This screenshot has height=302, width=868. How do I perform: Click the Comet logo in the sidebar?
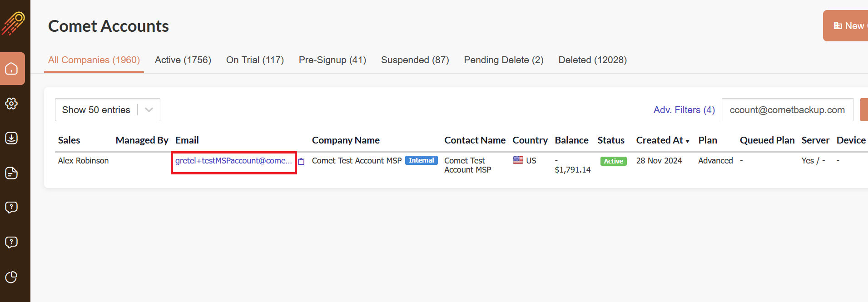[13, 23]
